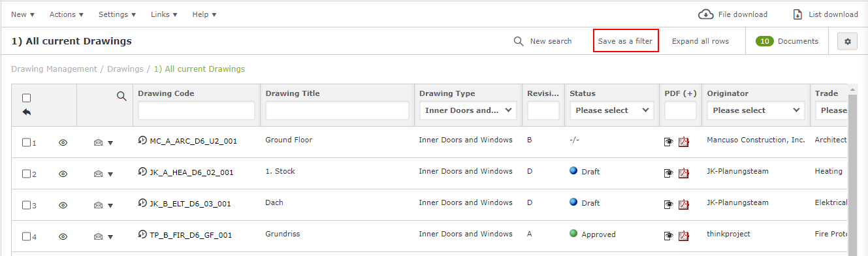
Task: Open PDF icon for Ground Floor row
Action: click(x=684, y=142)
